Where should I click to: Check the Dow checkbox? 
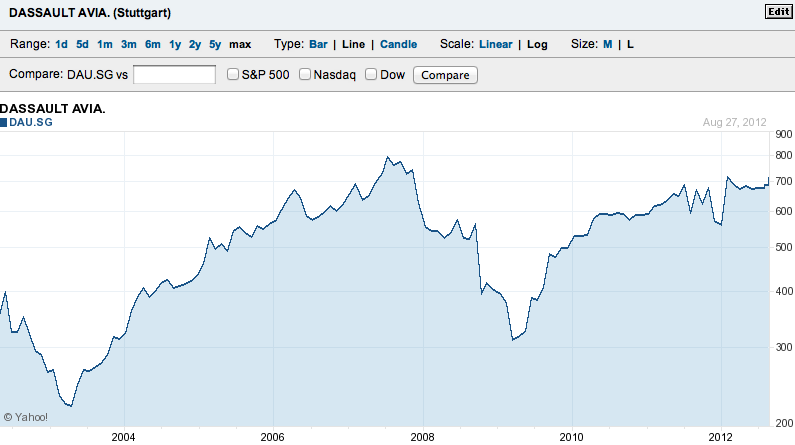(371, 74)
